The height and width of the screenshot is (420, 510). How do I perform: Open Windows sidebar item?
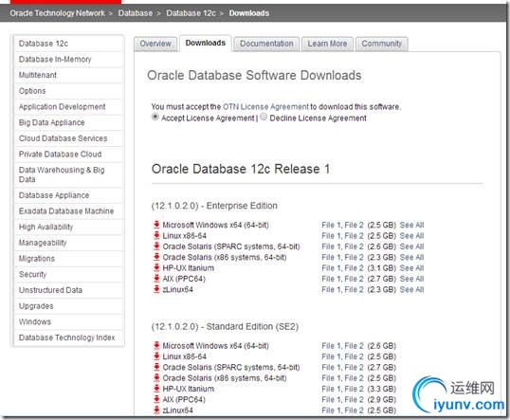pos(68,321)
